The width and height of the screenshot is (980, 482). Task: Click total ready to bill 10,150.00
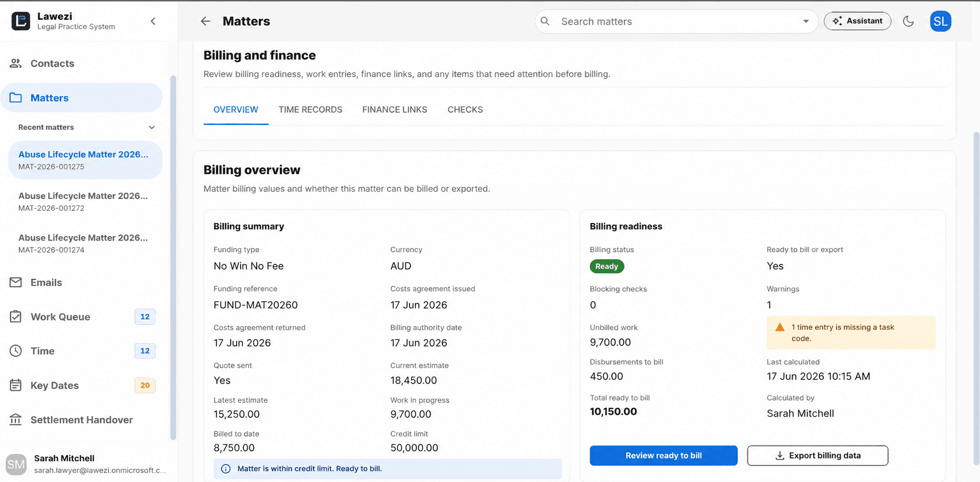pyautogui.click(x=613, y=412)
